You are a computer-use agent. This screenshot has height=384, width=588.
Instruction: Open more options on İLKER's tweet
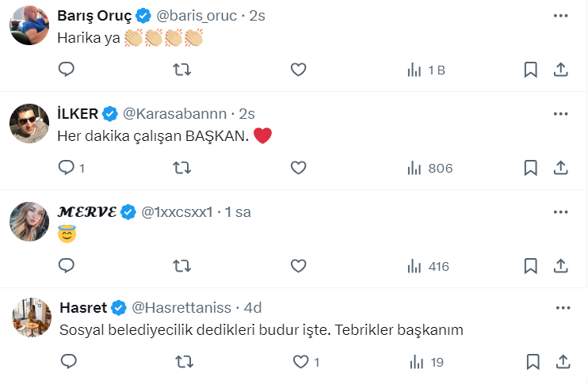(560, 113)
